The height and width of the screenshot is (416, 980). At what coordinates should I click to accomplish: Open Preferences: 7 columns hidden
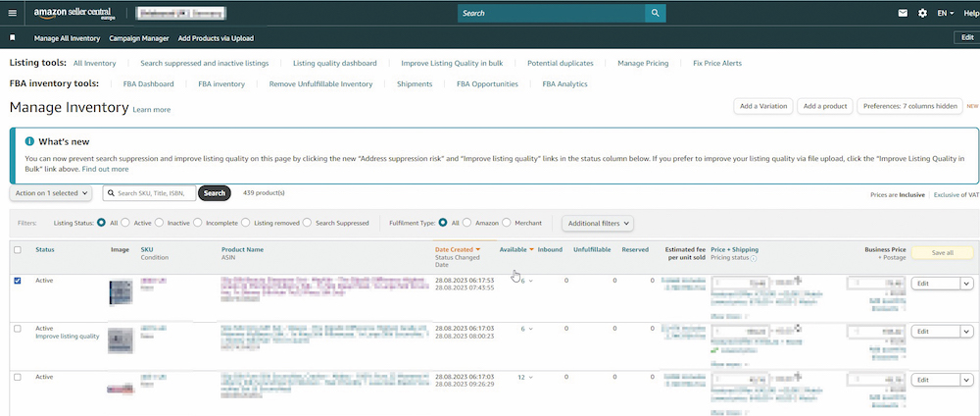pos(909,106)
